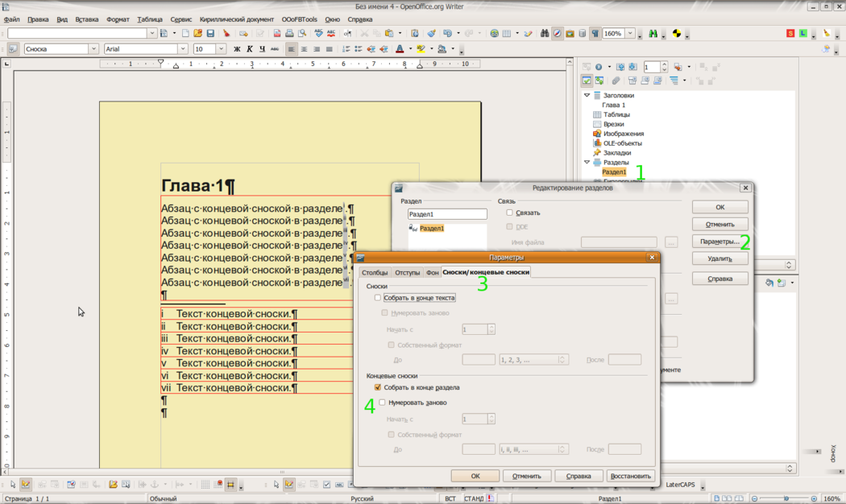The height and width of the screenshot is (504, 846).
Task: Click the Open file folder icon
Action: coord(198,34)
